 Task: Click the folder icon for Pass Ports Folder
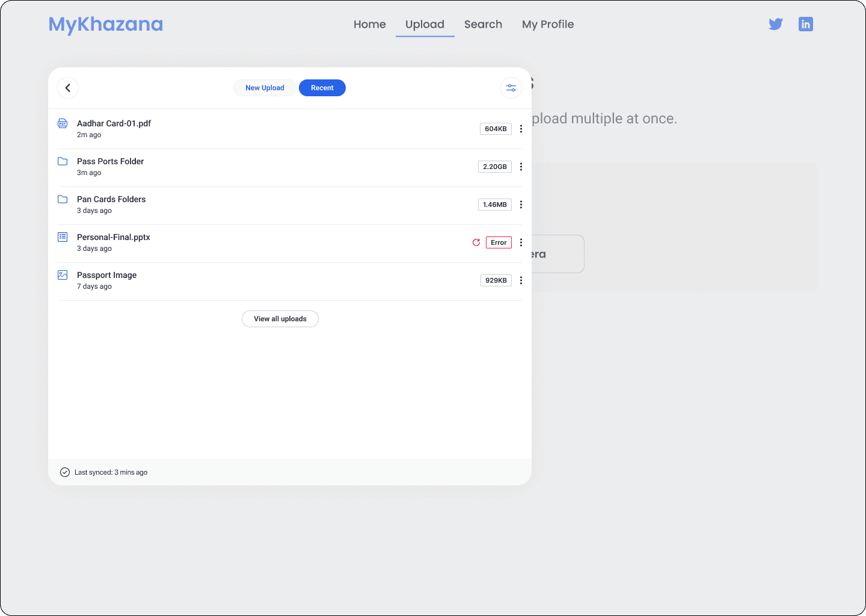(x=63, y=161)
